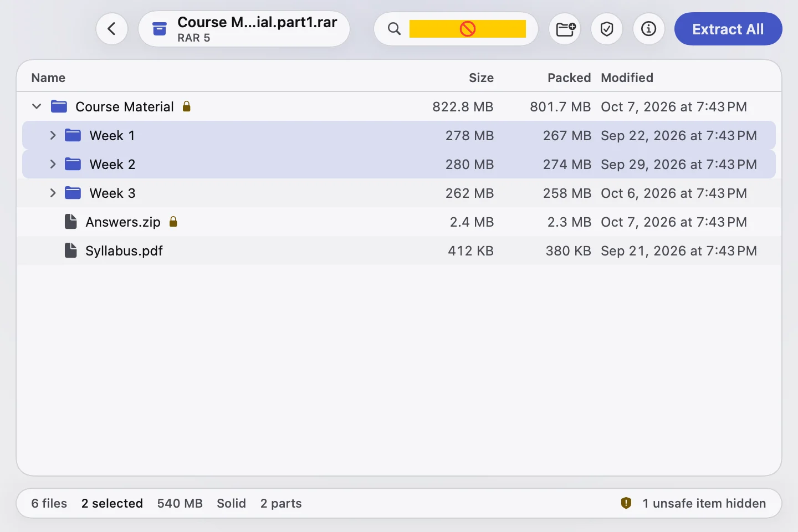Expand the Week 3 folder
The width and height of the screenshot is (798, 532).
(x=53, y=193)
